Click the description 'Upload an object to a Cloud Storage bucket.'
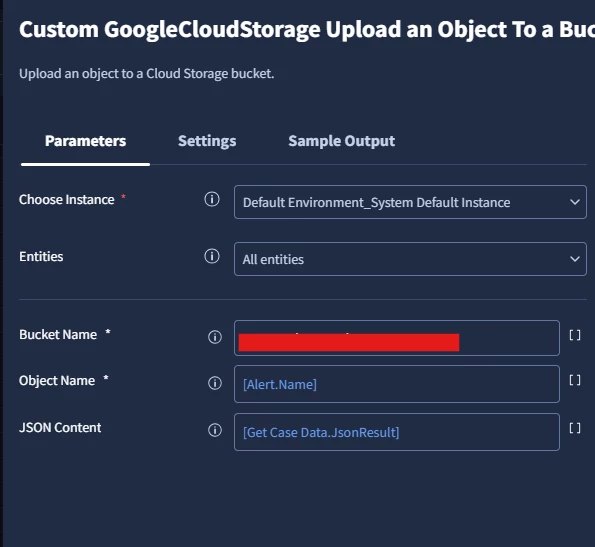 146,74
